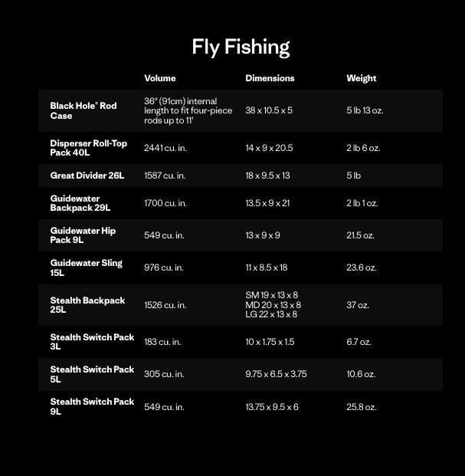Select Stealth Switch Pack 9L name

point(92,406)
